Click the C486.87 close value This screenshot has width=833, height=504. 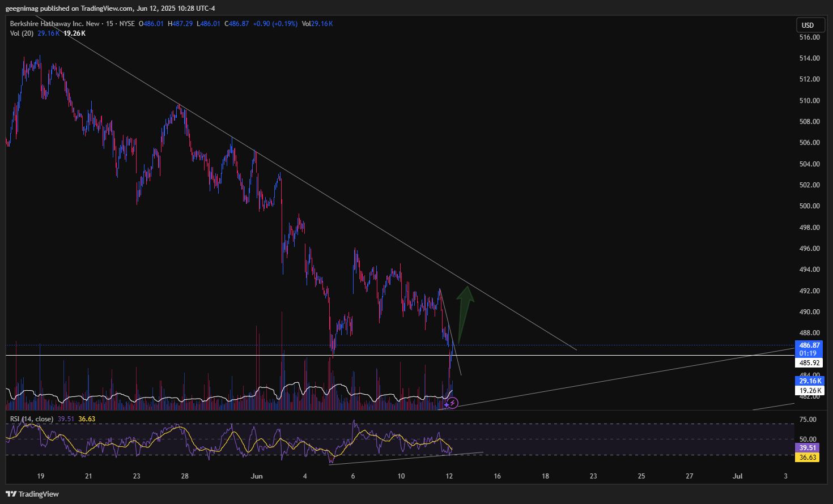(x=237, y=24)
